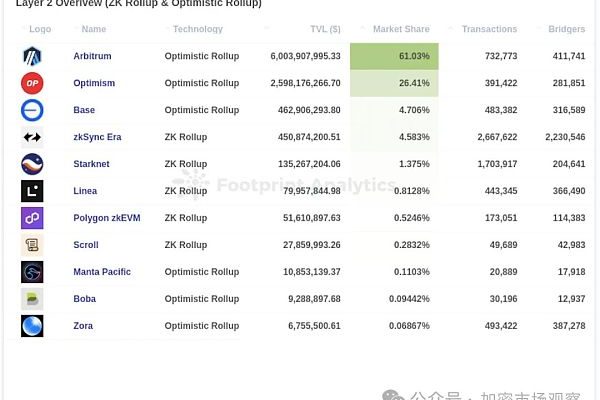This screenshot has height=400, width=600.
Task: Click the Optimism red OP logo
Action: 32,83
